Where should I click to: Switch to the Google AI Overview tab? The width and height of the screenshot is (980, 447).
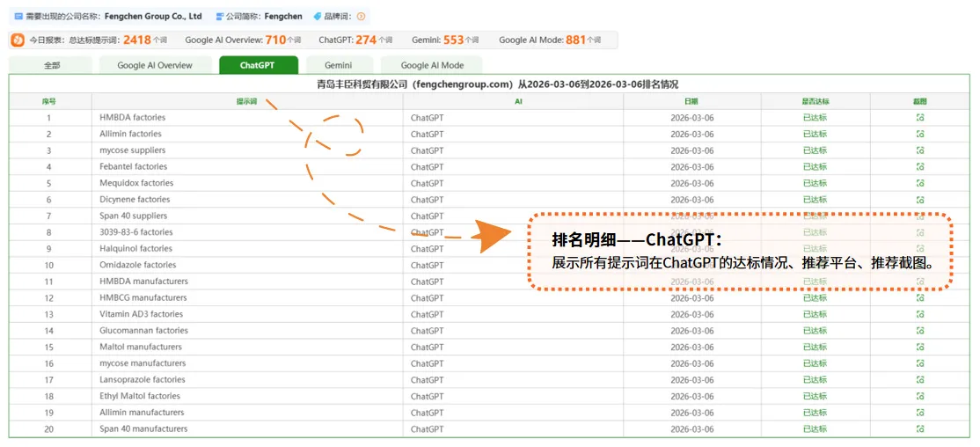tap(155, 65)
